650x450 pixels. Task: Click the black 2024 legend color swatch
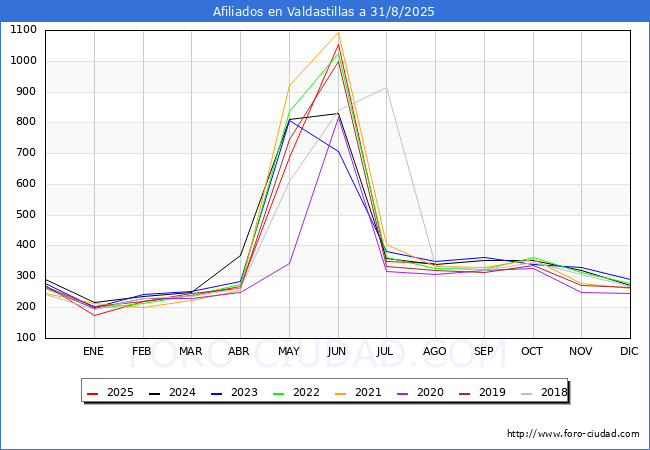(155, 393)
